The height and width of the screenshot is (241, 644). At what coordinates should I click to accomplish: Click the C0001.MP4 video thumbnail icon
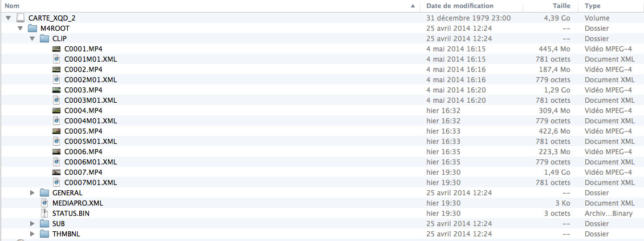click(56, 49)
